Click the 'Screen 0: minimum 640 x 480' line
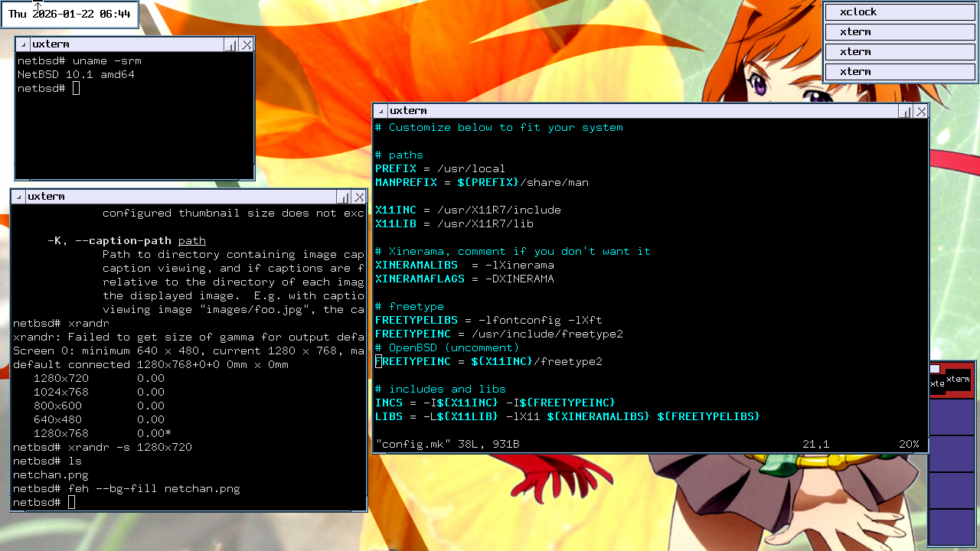The width and height of the screenshot is (980, 551). (188, 351)
